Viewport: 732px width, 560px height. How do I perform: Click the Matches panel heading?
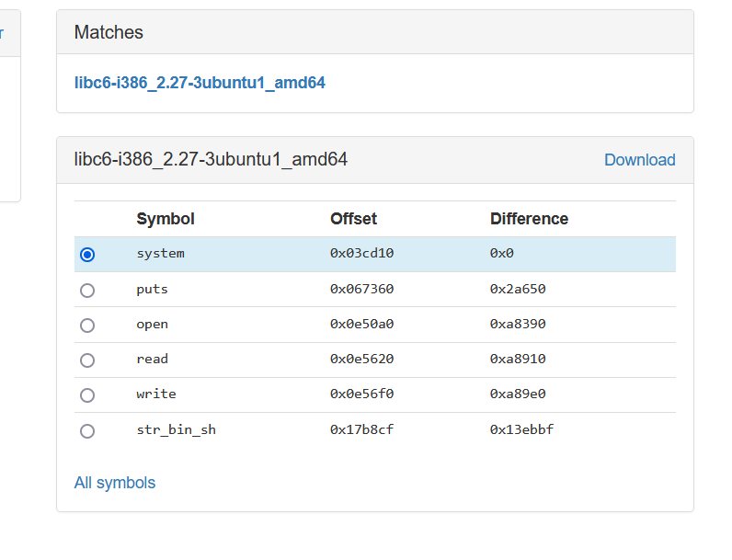click(109, 32)
